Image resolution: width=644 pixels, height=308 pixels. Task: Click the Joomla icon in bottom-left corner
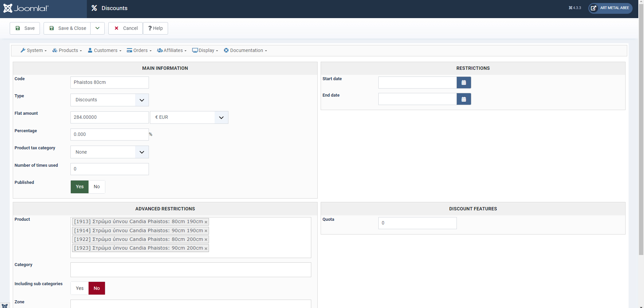(x=5, y=306)
